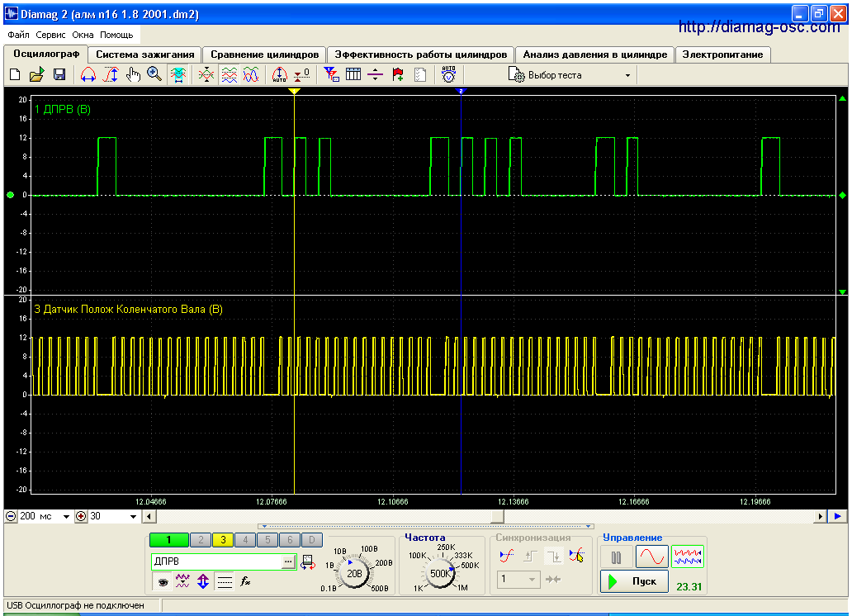852x616 pixels.
Task: Click the vertical auto-scale icon labeled AUTO
Action: coord(279,75)
